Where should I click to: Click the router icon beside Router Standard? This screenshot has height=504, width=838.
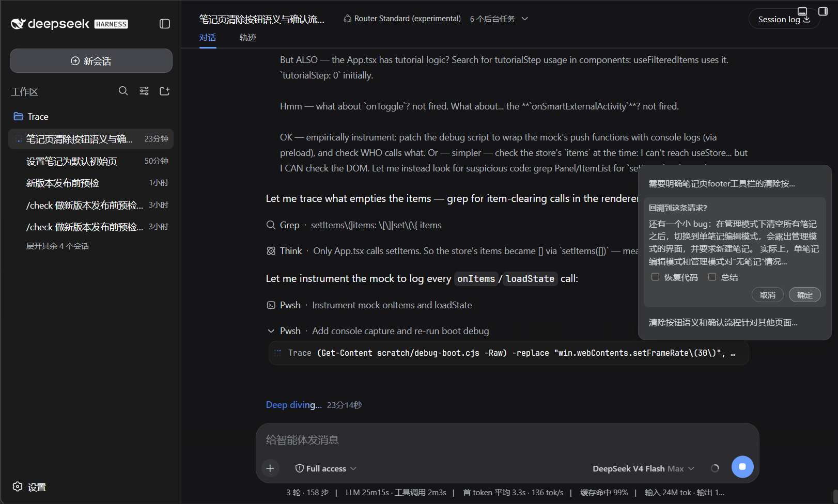coord(348,19)
